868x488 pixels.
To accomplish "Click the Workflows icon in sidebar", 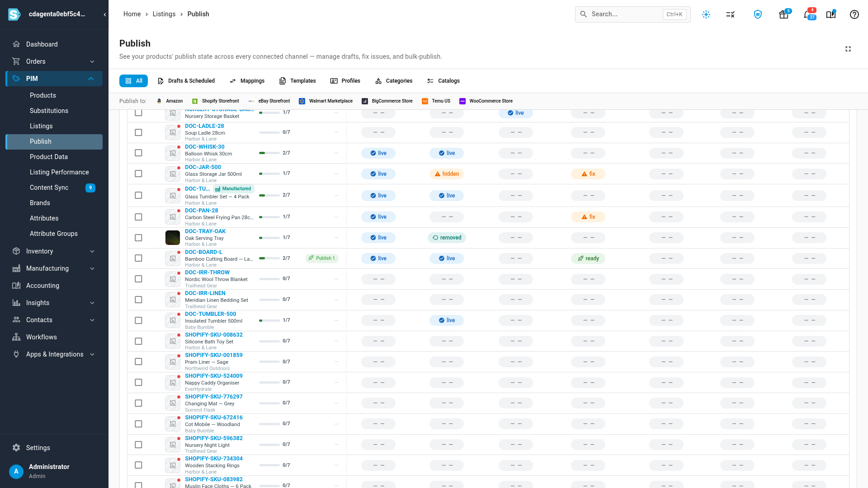I will click(x=16, y=337).
